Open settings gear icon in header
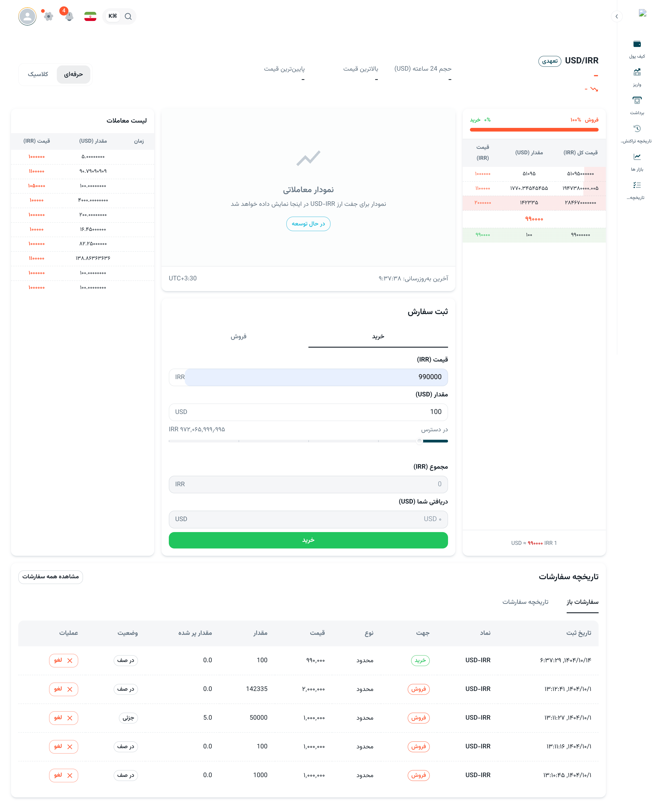This screenshot has width=657, height=812. [48, 16]
